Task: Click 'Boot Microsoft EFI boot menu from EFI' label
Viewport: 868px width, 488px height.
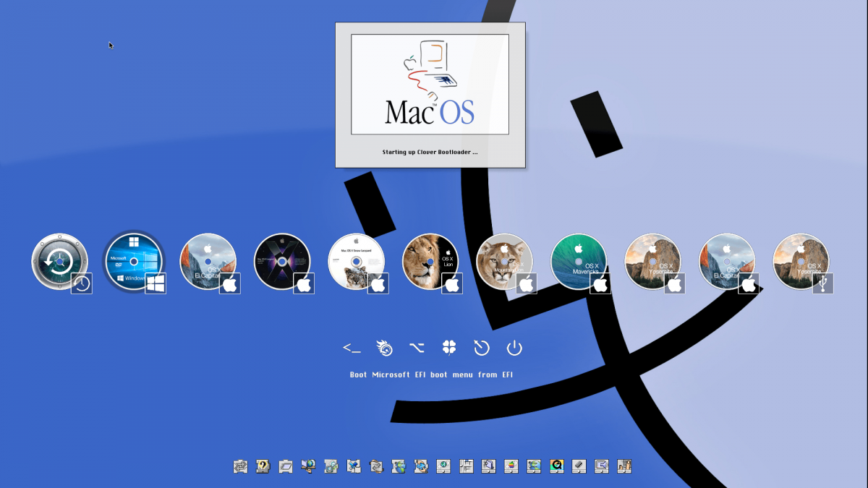Action: 431,375
